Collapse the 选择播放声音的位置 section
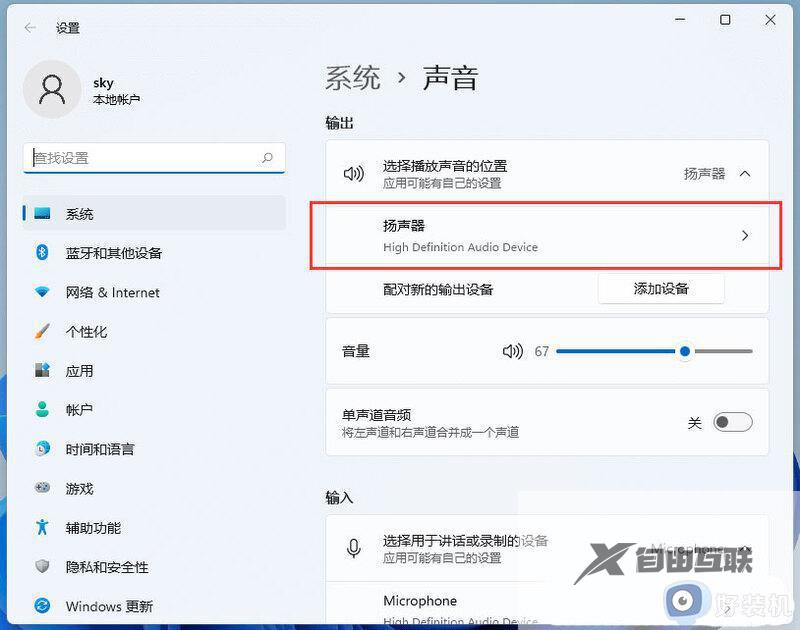 click(x=746, y=172)
